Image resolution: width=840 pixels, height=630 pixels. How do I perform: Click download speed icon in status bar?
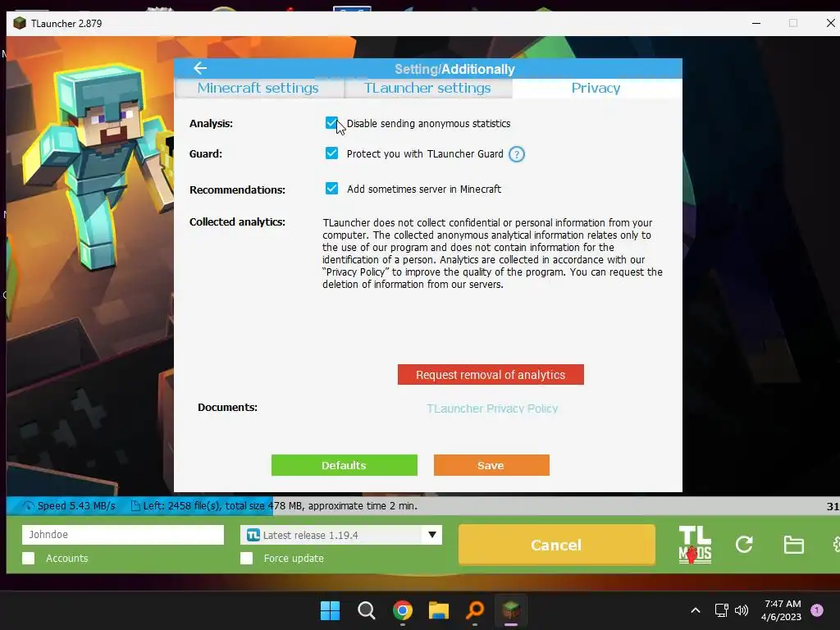[x=29, y=505]
